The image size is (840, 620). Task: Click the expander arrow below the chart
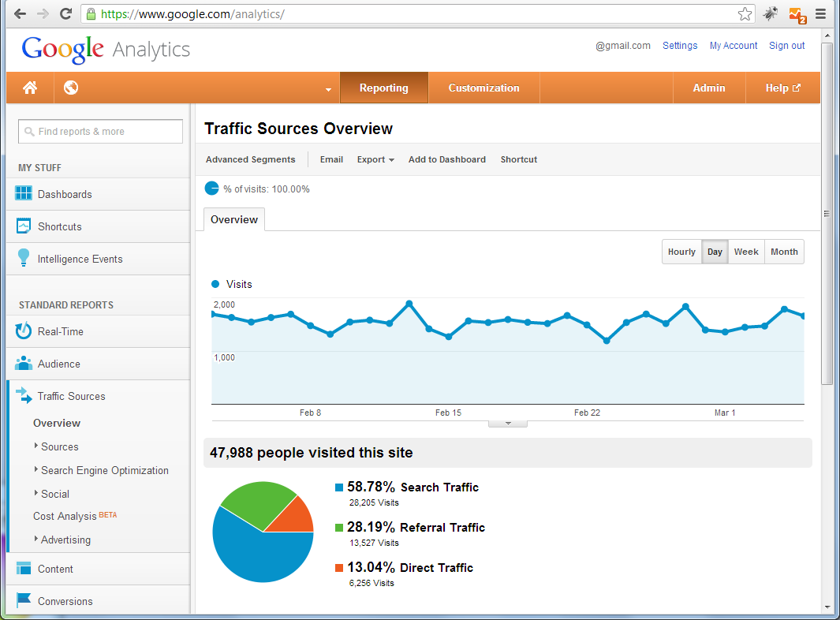[x=508, y=424]
